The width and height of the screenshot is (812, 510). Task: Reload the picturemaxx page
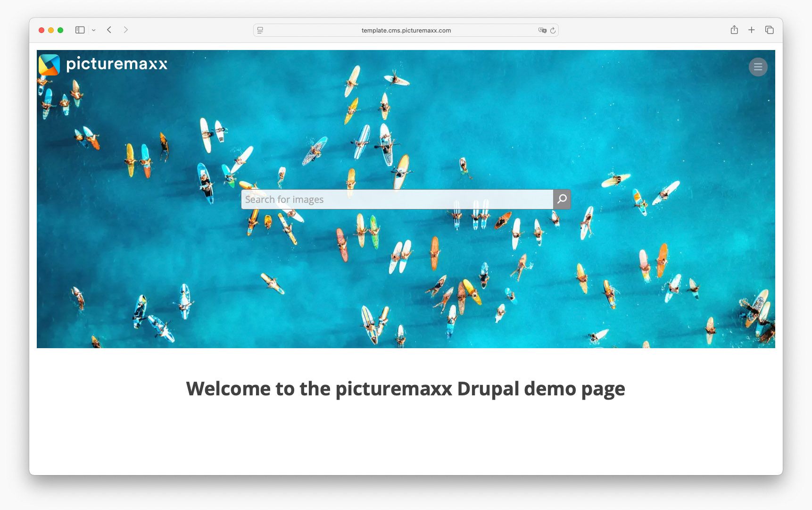[553, 30]
